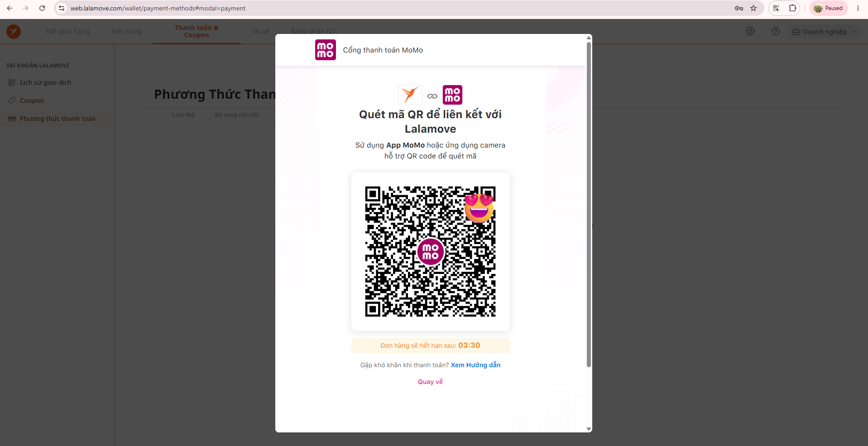This screenshot has height=446, width=868.
Task: Open saved passwords key icon
Action: tap(739, 8)
